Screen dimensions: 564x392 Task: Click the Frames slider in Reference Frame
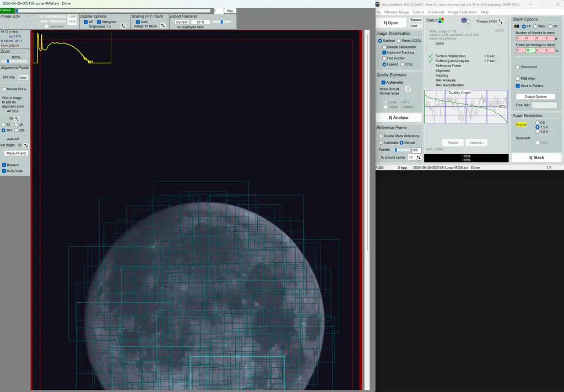[401, 150]
